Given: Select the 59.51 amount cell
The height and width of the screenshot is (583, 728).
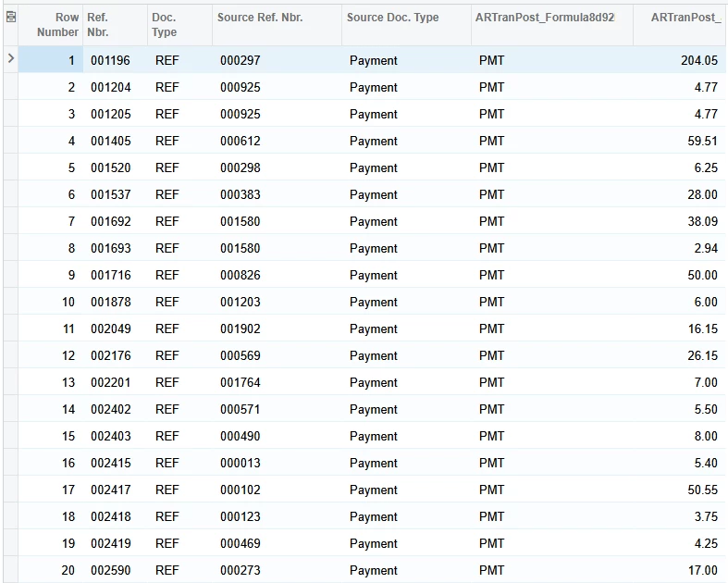Looking at the screenshot, I should click(680, 141).
